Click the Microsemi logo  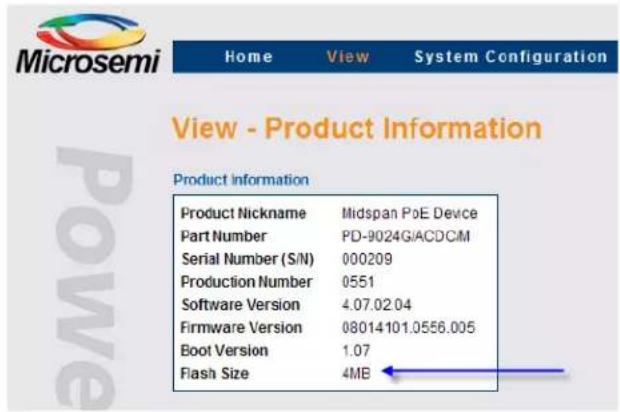tap(88, 44)
